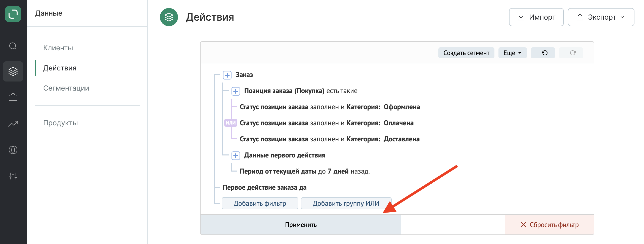
Task: Expand the Позиция заказа (Покупка) plus icon
Action: [x=236, y=91]
